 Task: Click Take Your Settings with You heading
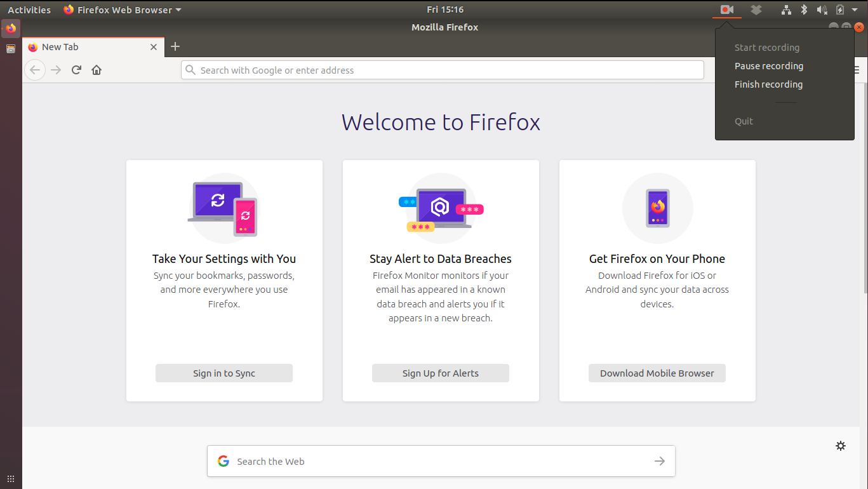(x=224, y=258)
